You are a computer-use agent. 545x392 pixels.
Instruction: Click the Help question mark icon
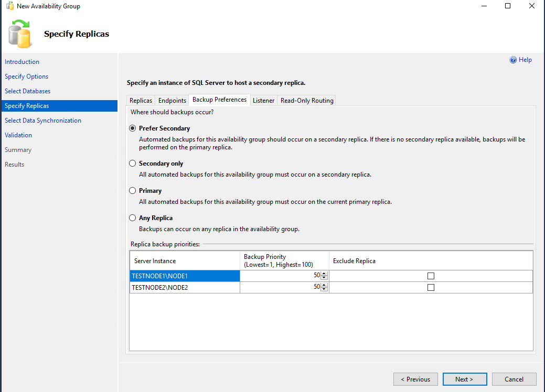(x=512, y=60)
